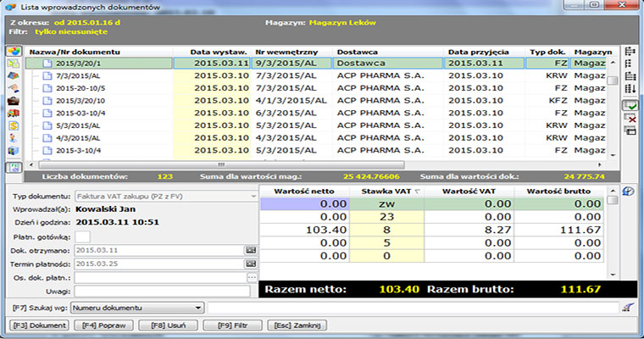644x339 pixels.
Task: Click the briefcase icon in left sidebar
Action: coord(14,101)
